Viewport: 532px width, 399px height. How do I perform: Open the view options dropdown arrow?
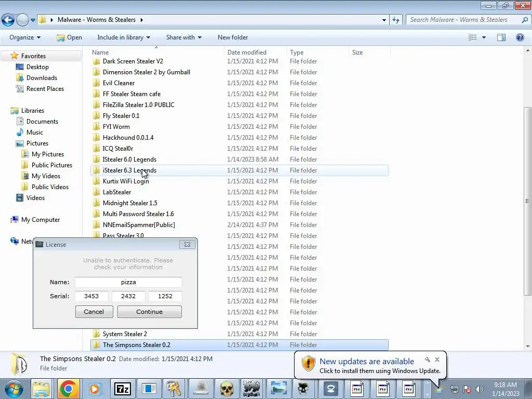[x=484, y=37]
